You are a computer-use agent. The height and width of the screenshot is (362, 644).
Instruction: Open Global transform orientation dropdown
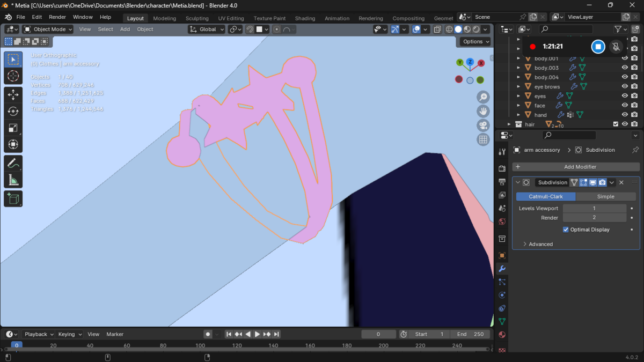(207, 29)
